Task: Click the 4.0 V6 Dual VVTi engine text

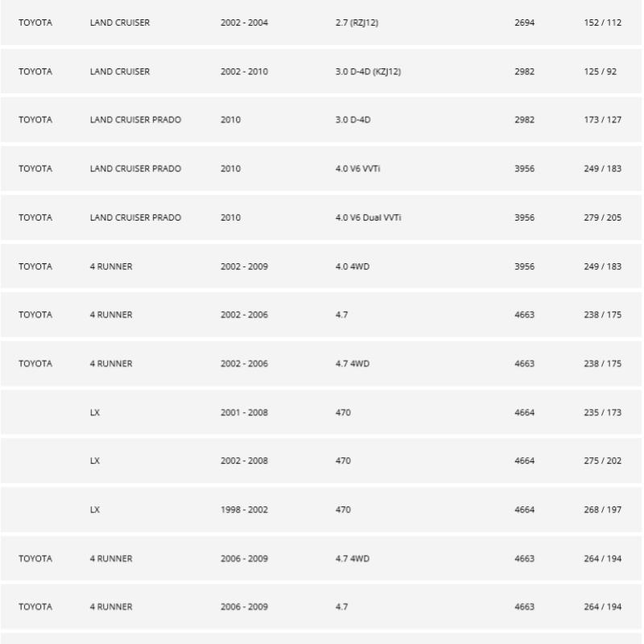Action: point(368,217)
